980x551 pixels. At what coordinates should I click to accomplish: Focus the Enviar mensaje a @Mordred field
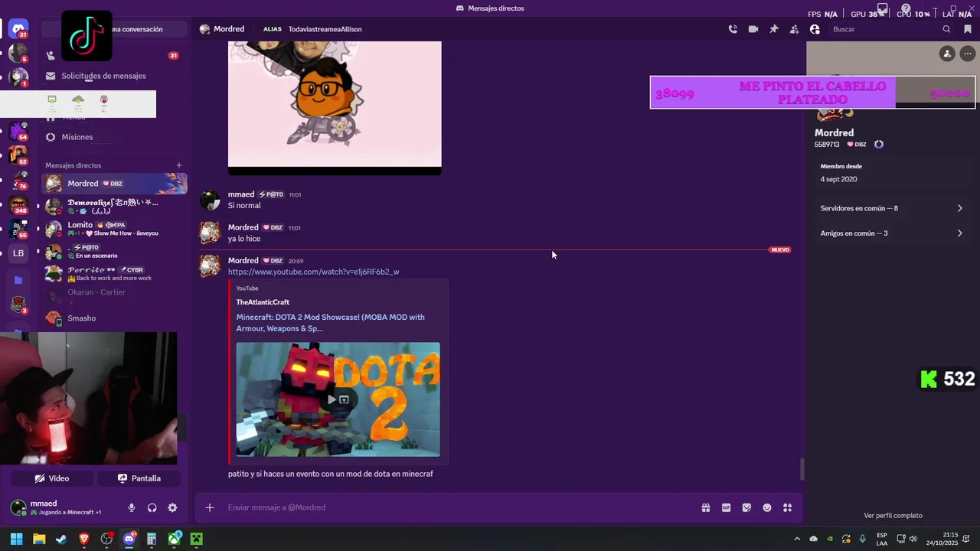[459, 507]
